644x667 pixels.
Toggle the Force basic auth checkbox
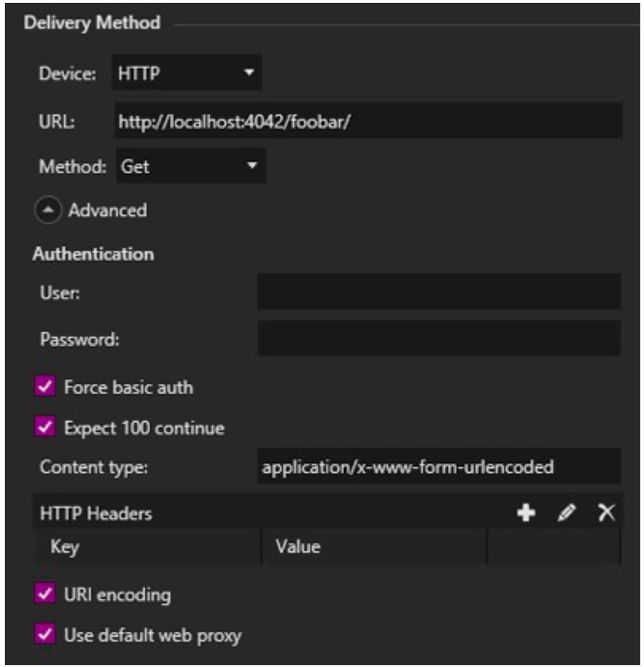pos(45,387)
